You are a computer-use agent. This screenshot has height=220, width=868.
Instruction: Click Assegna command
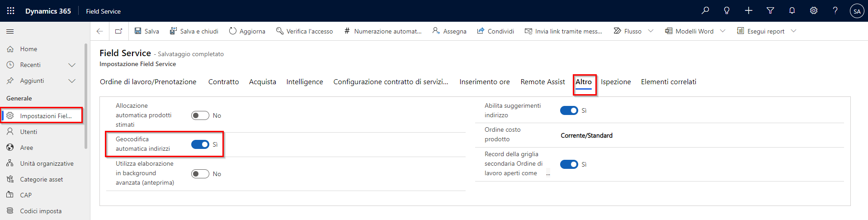449,31
